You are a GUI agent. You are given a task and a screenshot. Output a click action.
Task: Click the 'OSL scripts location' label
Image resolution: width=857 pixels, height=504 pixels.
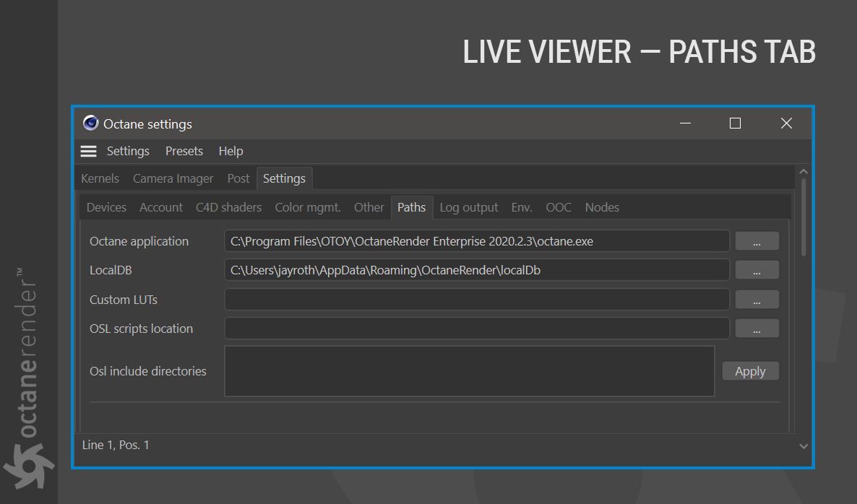141,329
